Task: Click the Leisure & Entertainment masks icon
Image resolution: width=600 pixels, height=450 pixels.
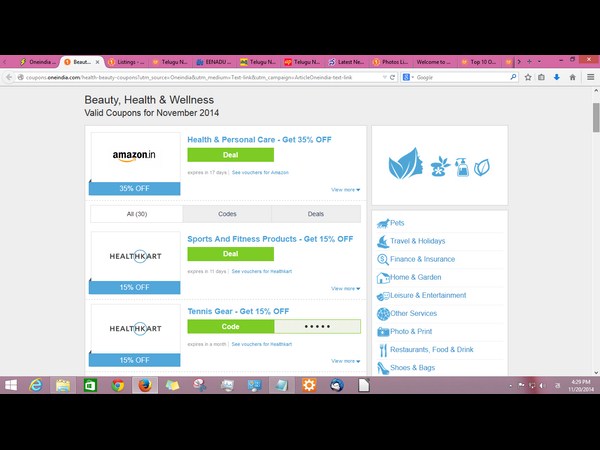Action: (x=383, y=296)
